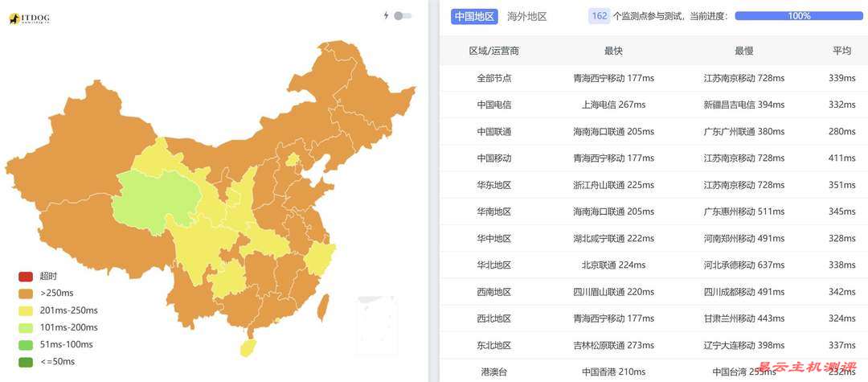
Task: Click the orange >250ms legend swatch
Action: coord(26,294)
